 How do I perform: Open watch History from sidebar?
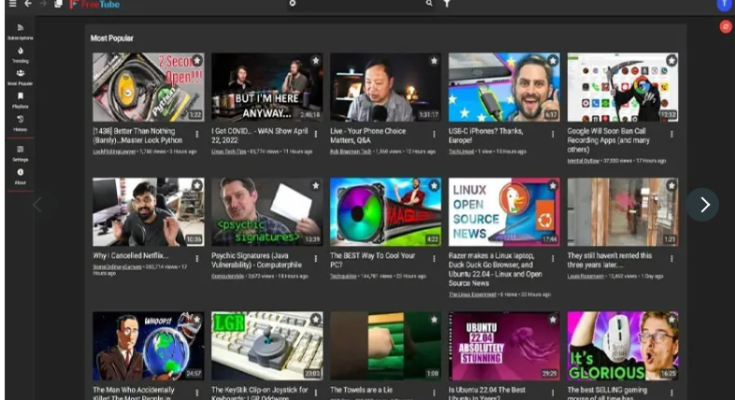click(x=19, y=122)
